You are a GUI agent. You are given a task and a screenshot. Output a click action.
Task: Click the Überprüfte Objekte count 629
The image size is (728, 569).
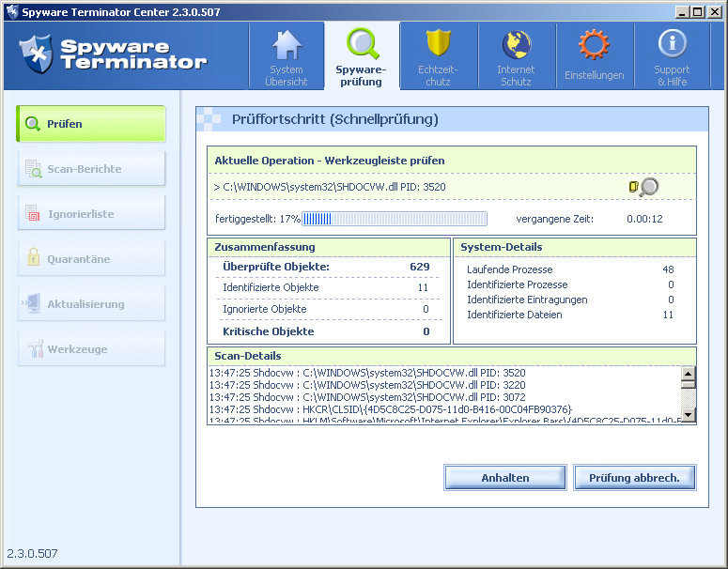pyautogui.click(x=420, y=267)
